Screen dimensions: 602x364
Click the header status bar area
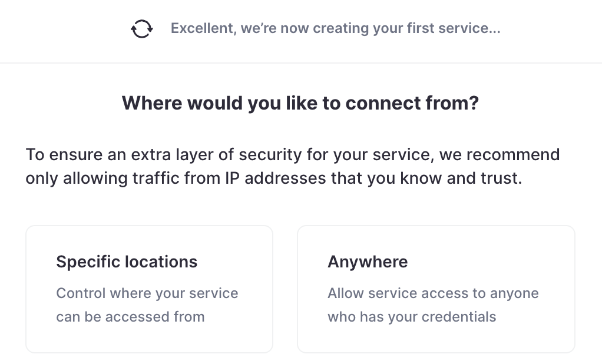[x=301, y=31]
